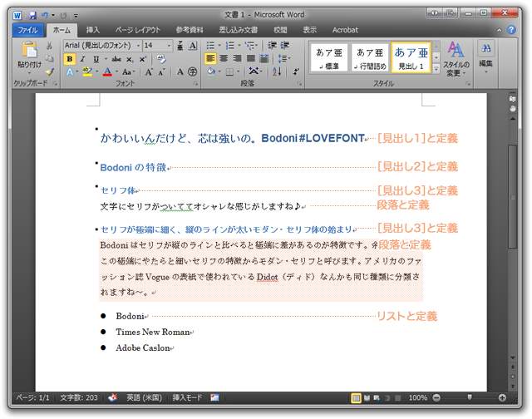Screen dimensions: 532x419
Task: Click the strikethrough abc icon
Action: [x=116, y=59]
